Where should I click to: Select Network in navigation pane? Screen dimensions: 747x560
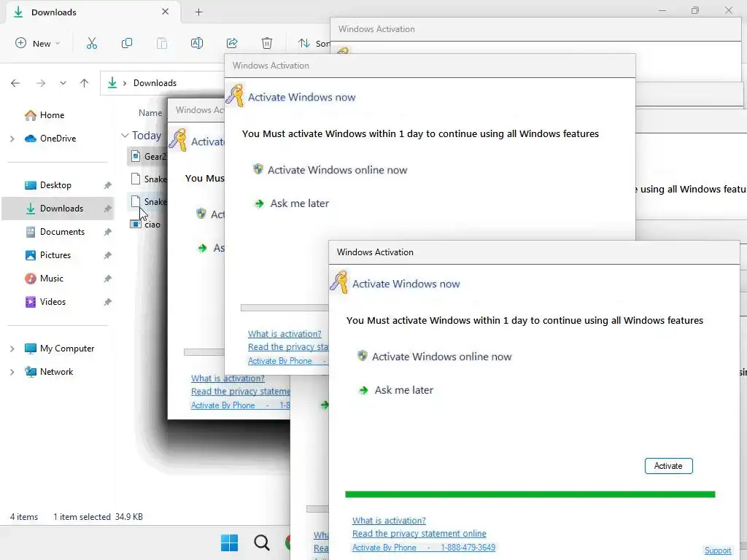tap(56, 371)
